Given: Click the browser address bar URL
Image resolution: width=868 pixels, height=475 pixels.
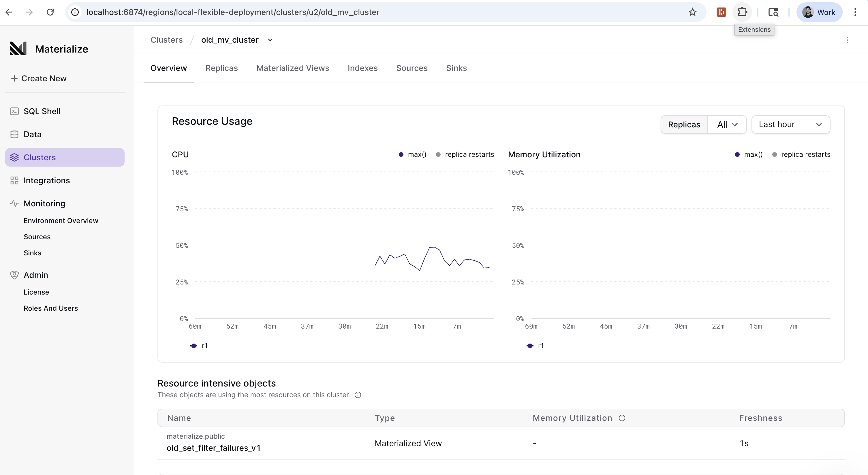Looking at the screenshot, I should click(232, 12).
